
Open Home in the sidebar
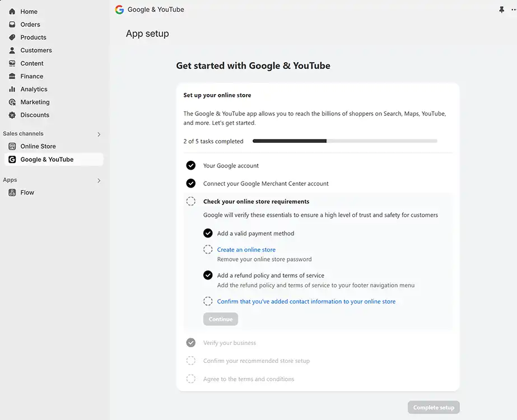[x=29, y=12]
